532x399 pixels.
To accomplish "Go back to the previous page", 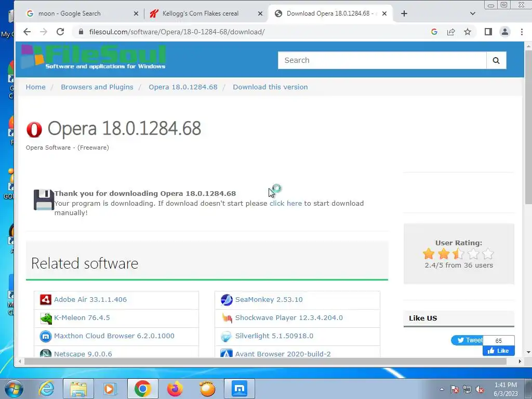I will pyautogui.click(x=27, y=32).
